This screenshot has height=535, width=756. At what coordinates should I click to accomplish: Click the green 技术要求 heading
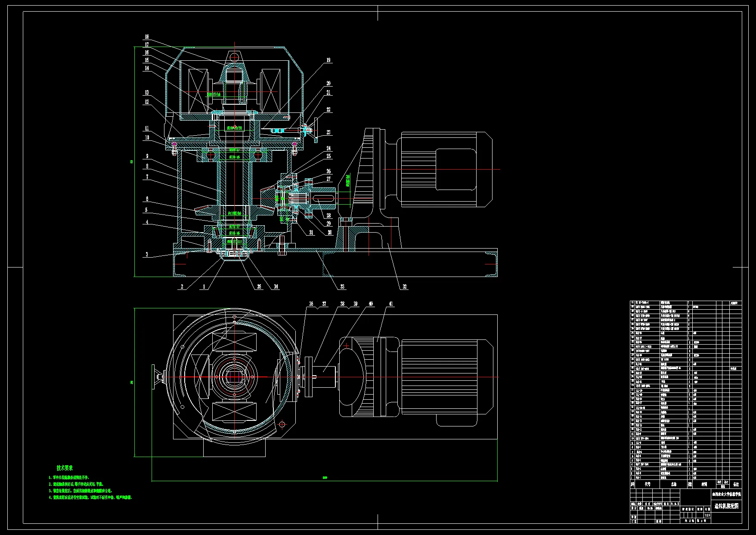click(65, 468)
